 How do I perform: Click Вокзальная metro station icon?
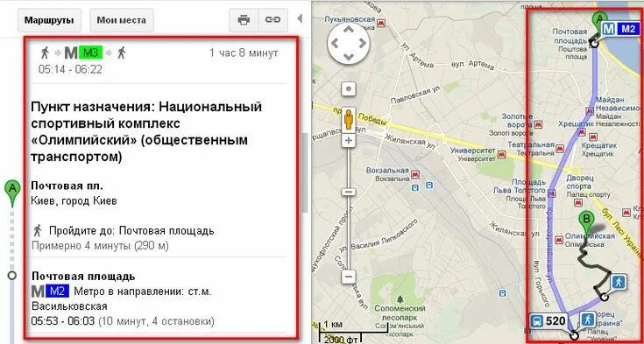(x=415, y=174)
